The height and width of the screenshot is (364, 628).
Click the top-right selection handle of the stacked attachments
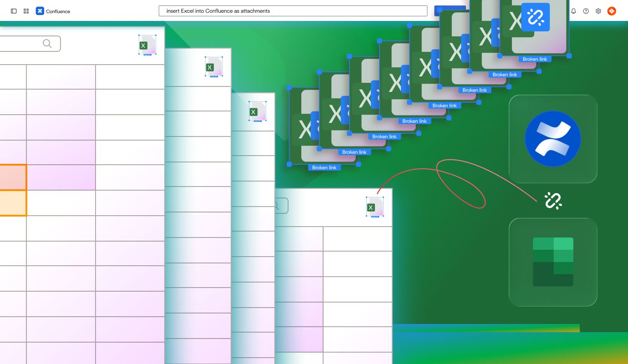click(569, 55)
